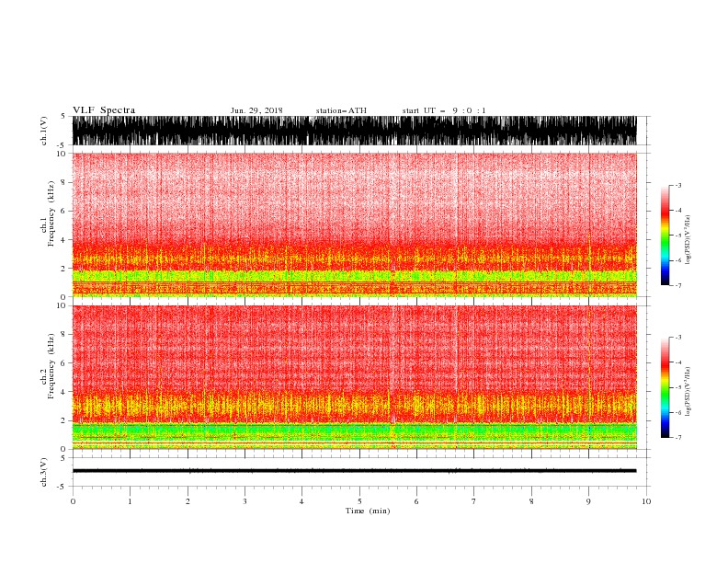The image size is (728, 563).
Task: Click the ch.1 color scale bar
Action: pos(665,236)
